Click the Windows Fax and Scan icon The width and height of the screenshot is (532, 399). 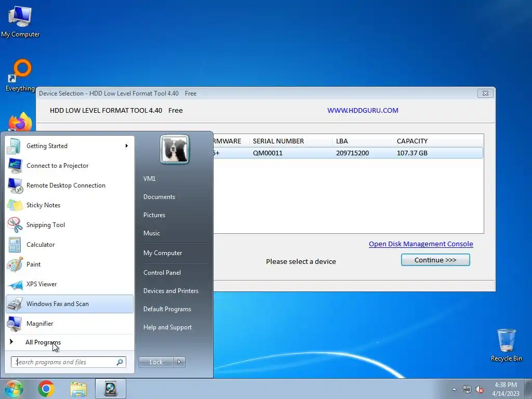pos(15,303)
